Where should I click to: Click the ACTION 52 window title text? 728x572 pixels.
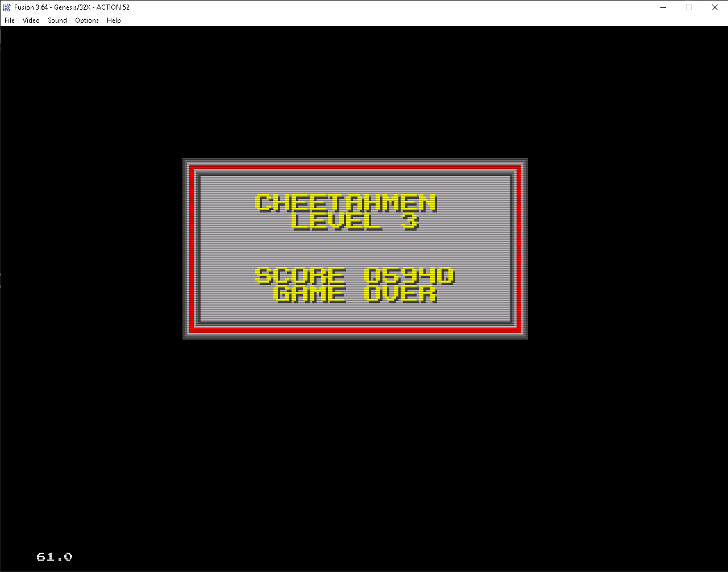tap(113, 7)
